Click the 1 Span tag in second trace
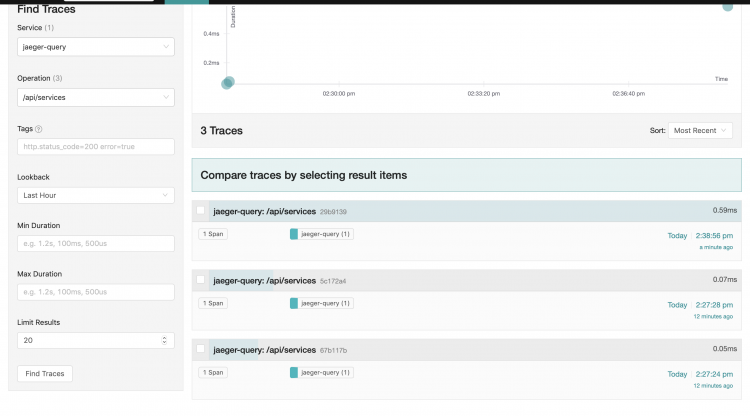 [x=213, y=303]
